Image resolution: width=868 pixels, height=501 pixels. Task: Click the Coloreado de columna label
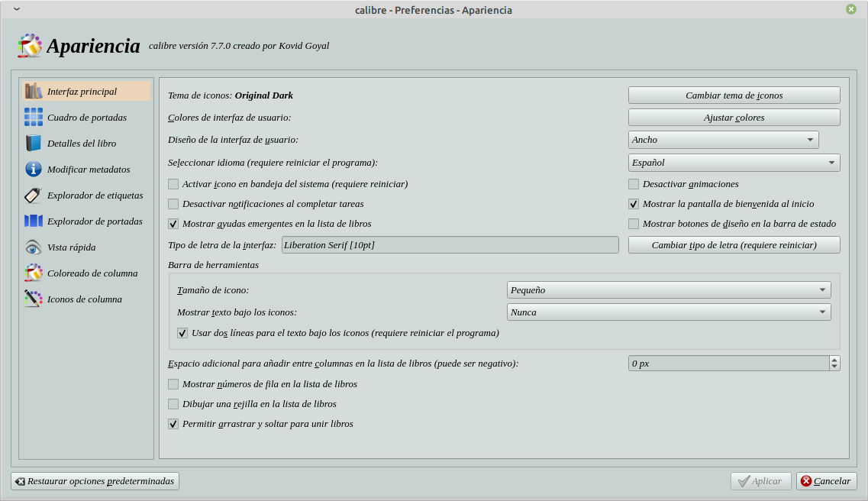click(92, 273)
